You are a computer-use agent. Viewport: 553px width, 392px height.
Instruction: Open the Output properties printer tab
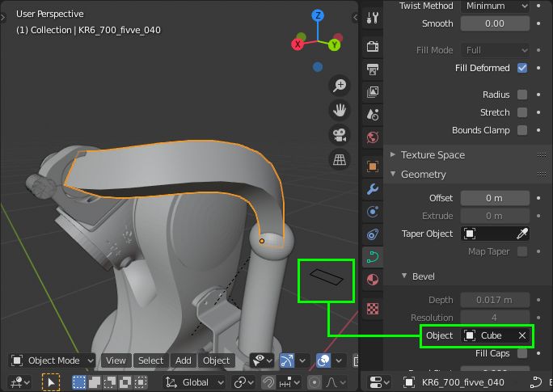(373, 69)
